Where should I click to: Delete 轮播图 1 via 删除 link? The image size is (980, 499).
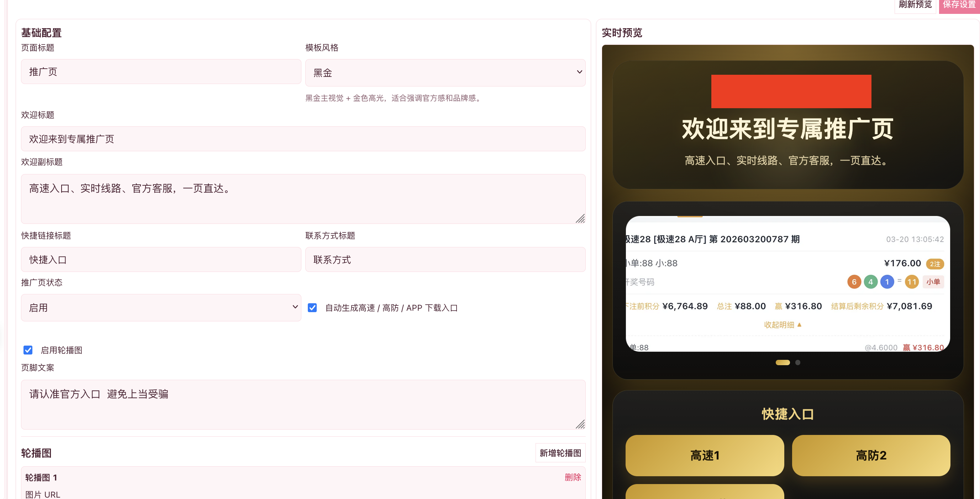point(573,477)
